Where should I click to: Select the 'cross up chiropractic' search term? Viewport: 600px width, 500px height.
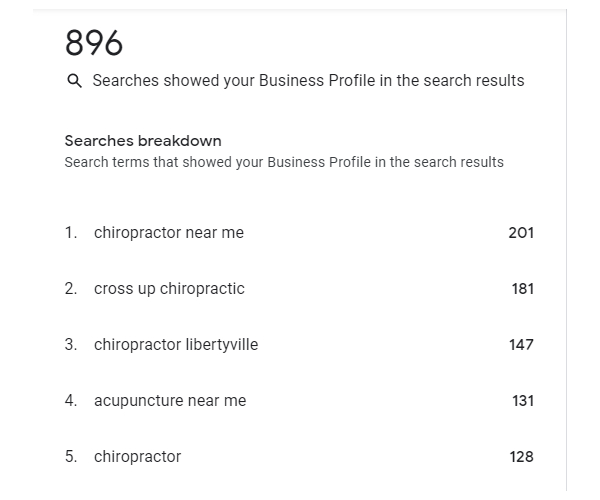click(x=169, y=289)
